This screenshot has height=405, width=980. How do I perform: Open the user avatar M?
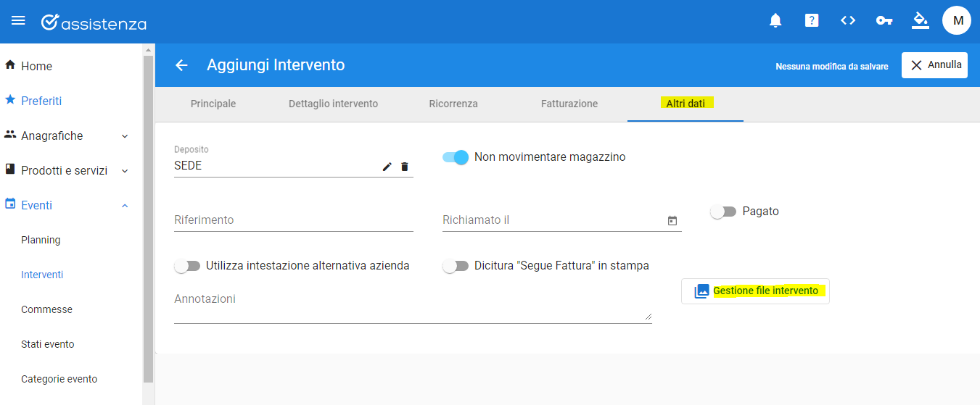(957, 20)
